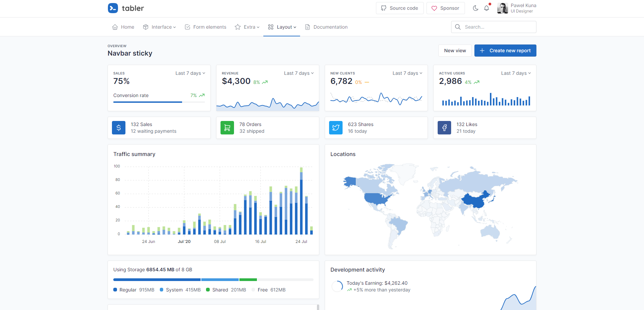The width and height of the screenshot is (644, 310).
Task: Click Paweł Kuna avatar photo
Action: pos(503,8)
